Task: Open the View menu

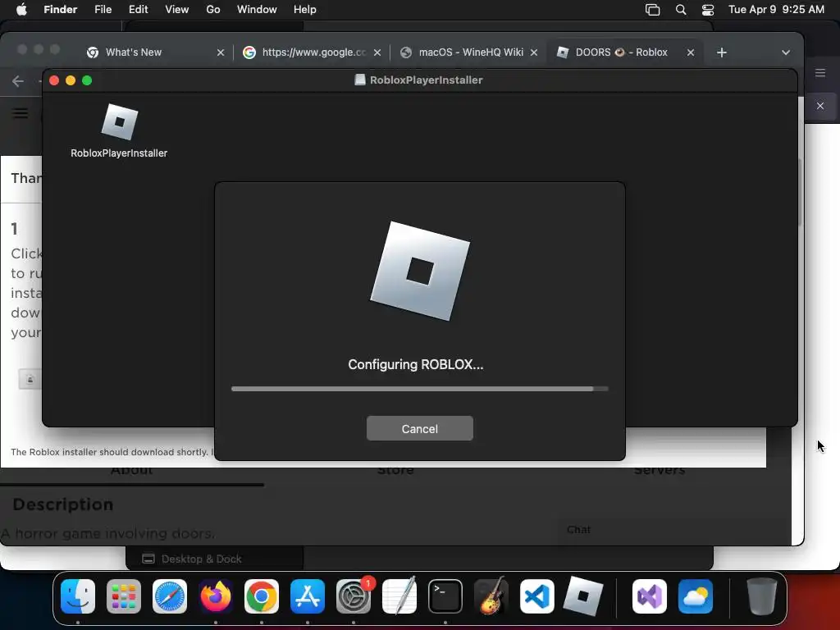Action: click(x=177, y=9)
